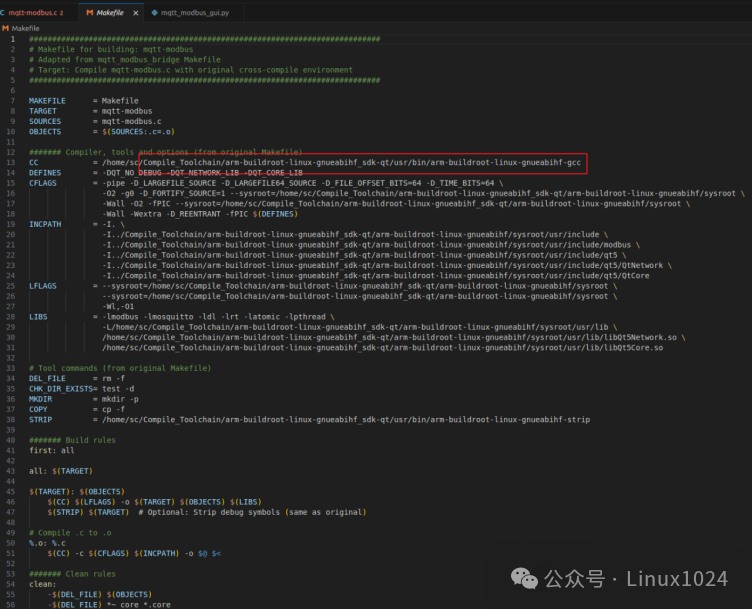Click the WeChat logo in the watermark

[x=524, y=578]
